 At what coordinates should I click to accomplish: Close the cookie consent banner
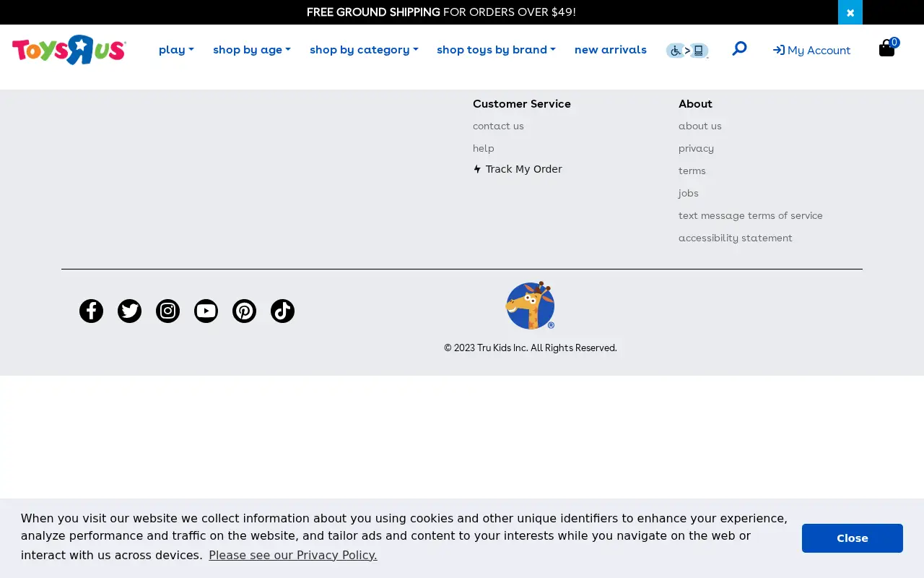[853, 538]
